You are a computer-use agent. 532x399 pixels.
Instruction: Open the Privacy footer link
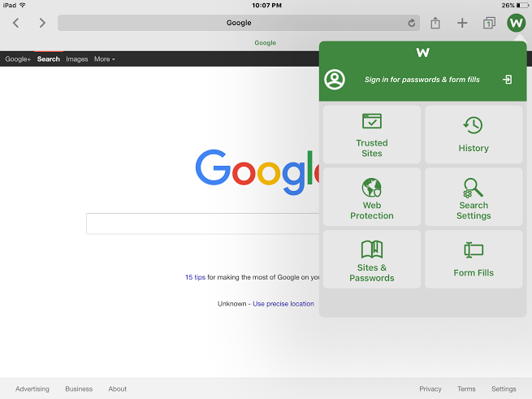[430, 388]
